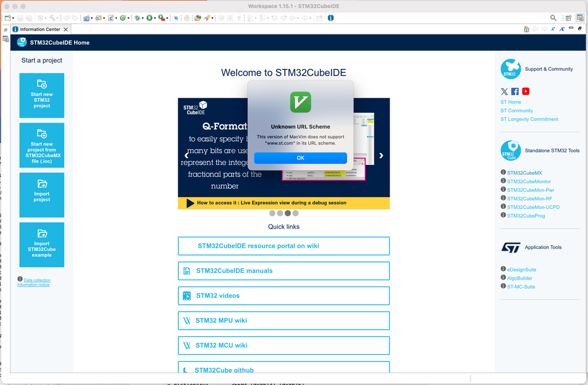Restore the Information Center view size
588x385 pixels.
[580, 28]
